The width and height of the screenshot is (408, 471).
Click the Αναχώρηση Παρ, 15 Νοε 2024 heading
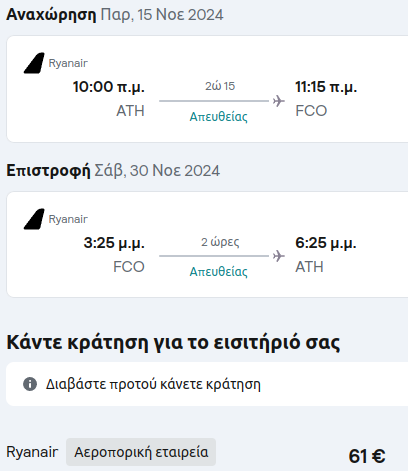115,15
